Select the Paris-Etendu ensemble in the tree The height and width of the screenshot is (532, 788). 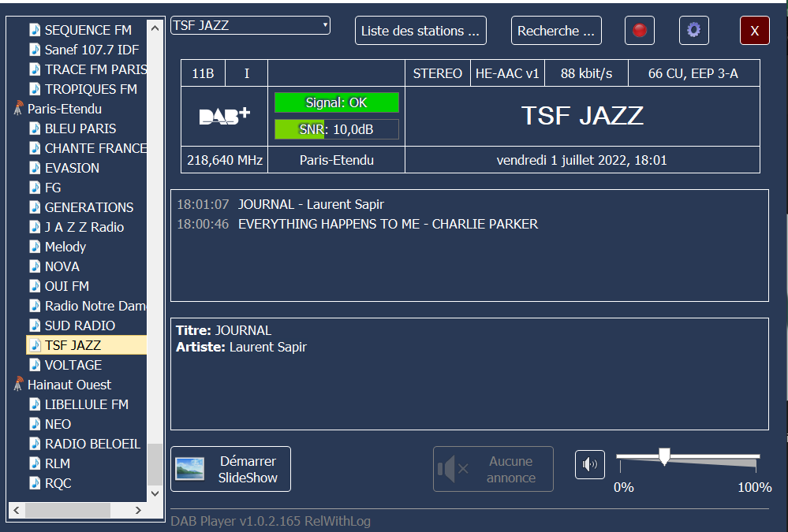coord(65,109)
